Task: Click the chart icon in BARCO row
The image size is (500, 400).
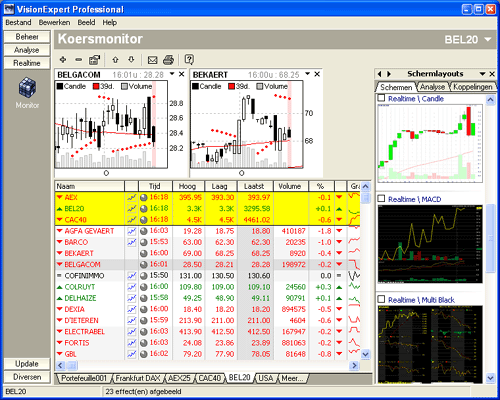Action: click(x=132, y=242)
